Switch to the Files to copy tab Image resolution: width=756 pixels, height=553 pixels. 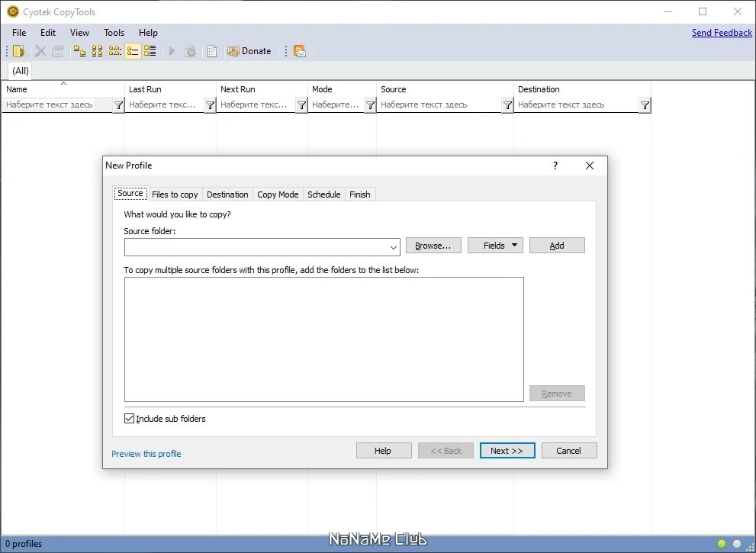175,195
